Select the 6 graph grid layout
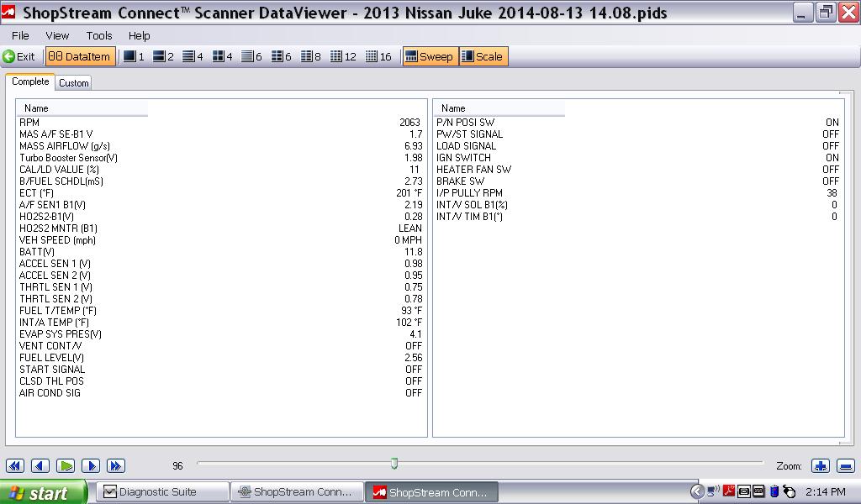The image size is (861, 504). [281, 56]
